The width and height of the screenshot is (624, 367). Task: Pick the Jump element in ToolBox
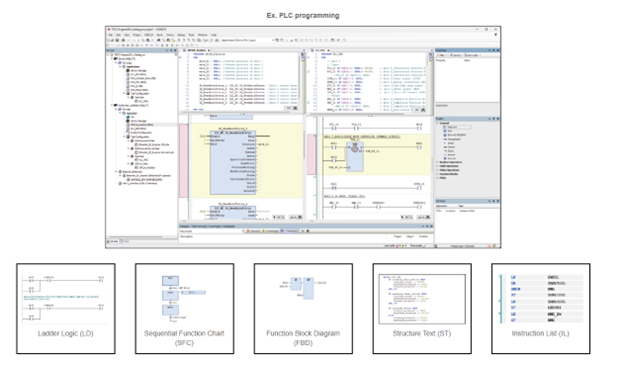(448, 143)
